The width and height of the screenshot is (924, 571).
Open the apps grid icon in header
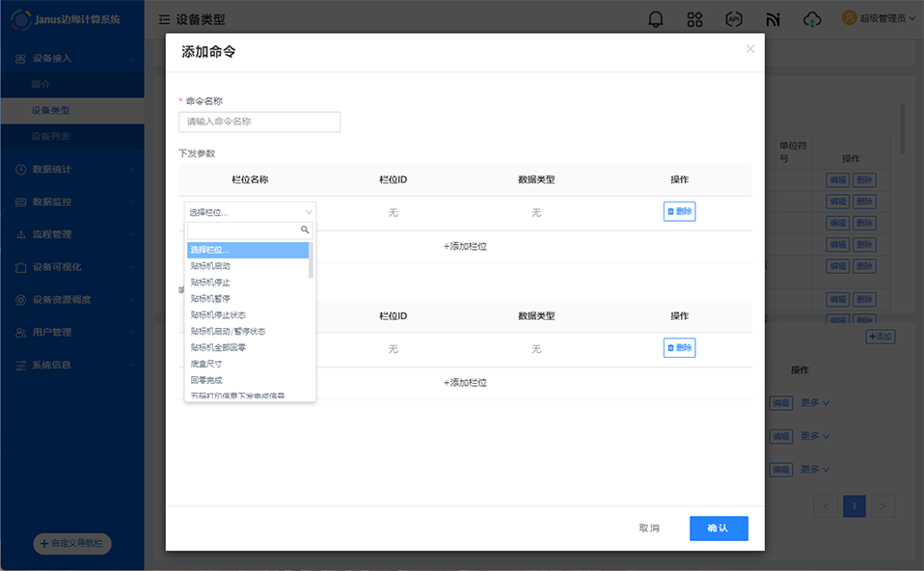(694, 19)
